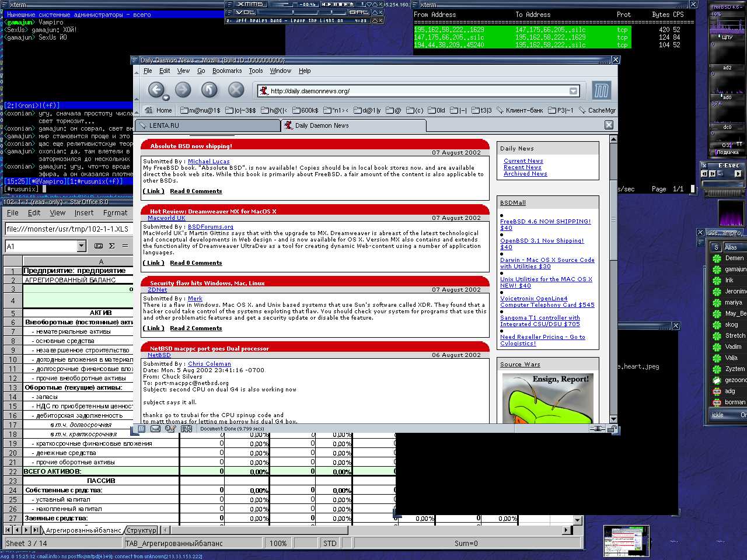Click the E-Exec rewind button
The height and width of the screenshot is (560, 747).
click(704, 174)
